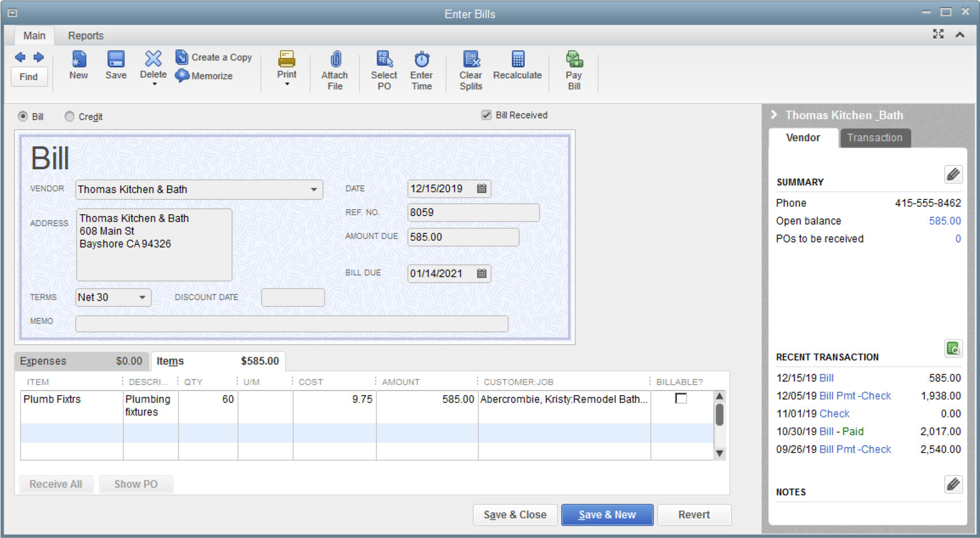The width and height of the screenshot is (980, 538).
Task: Click the Memo input field
Action: click(292, 324)
